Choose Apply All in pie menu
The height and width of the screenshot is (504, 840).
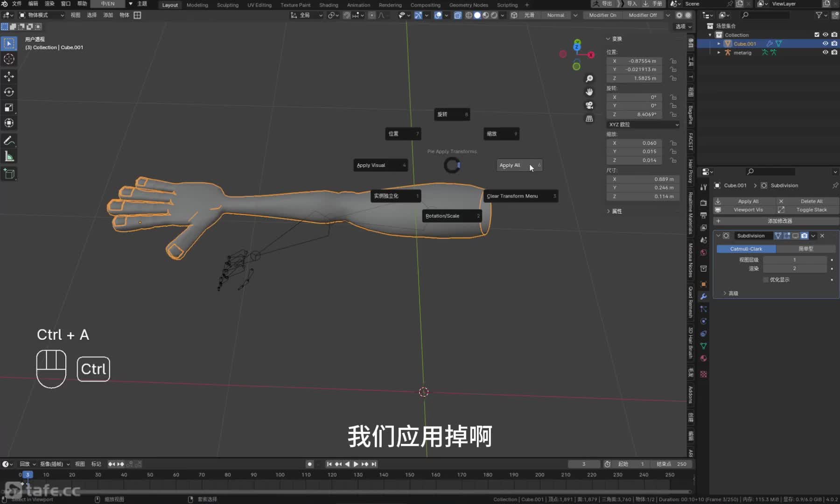[x=519, y=165]
